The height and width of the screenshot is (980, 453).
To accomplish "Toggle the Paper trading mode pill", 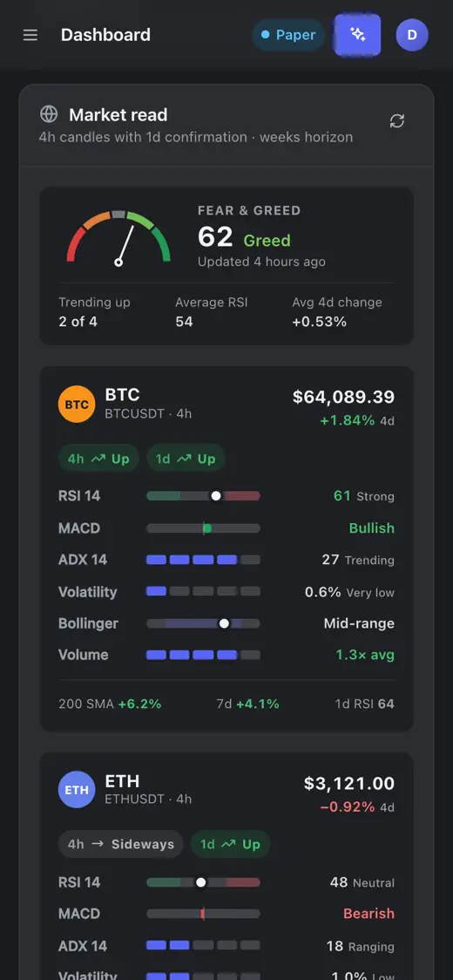I will point(288,35).
